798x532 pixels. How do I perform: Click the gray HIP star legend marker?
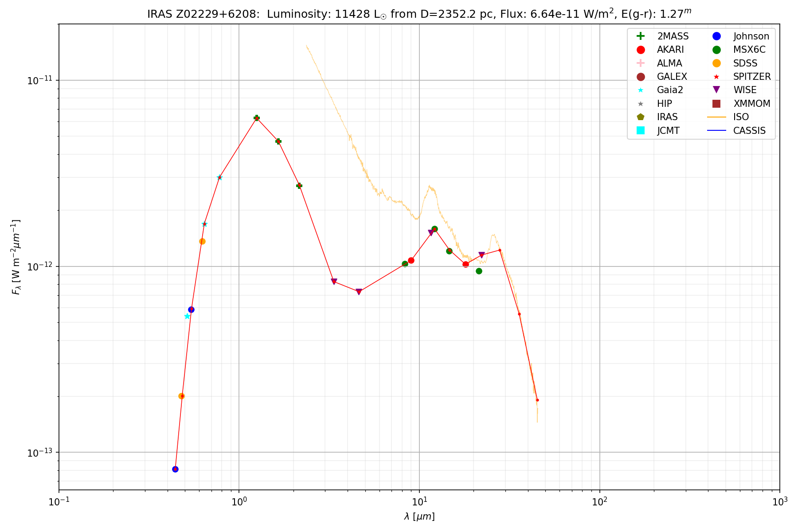[640, 103]
